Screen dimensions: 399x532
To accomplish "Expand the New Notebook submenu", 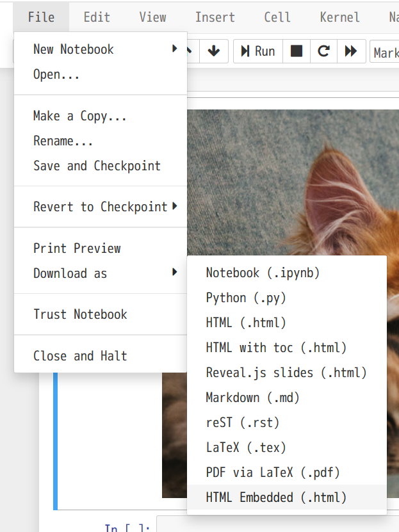I will [x=101, y=49].
